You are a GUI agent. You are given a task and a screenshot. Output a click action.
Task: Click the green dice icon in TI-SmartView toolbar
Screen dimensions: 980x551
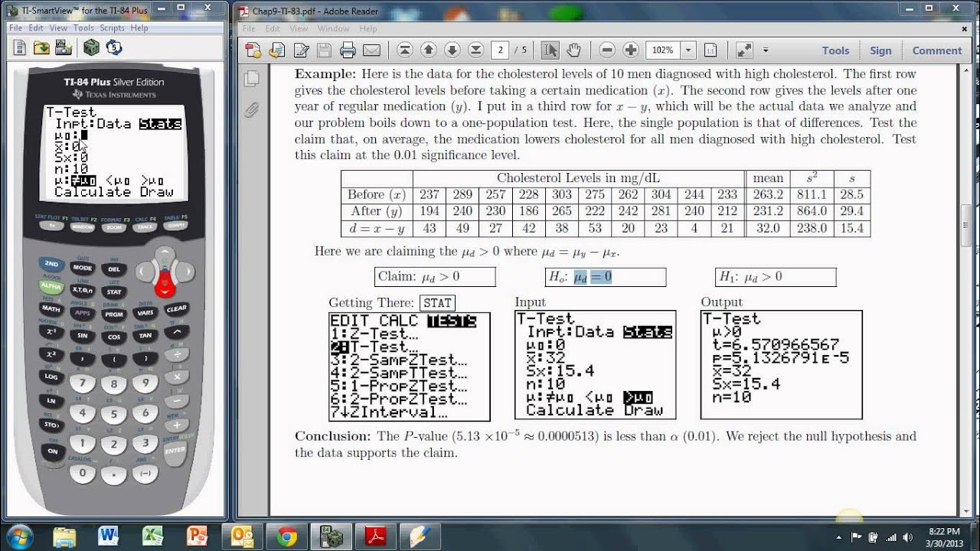[x=91, y=47]
